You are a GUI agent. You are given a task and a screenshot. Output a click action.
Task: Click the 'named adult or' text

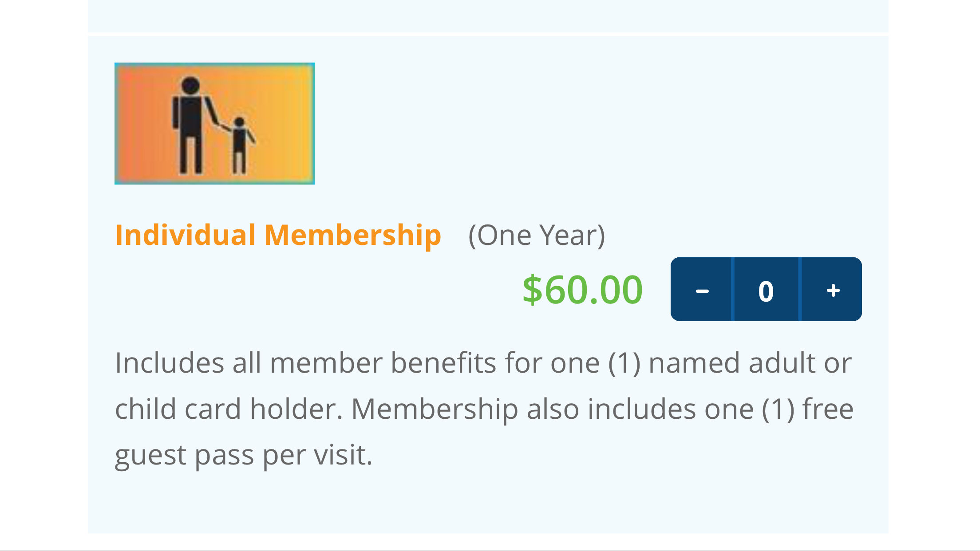[x=750, y=363]
